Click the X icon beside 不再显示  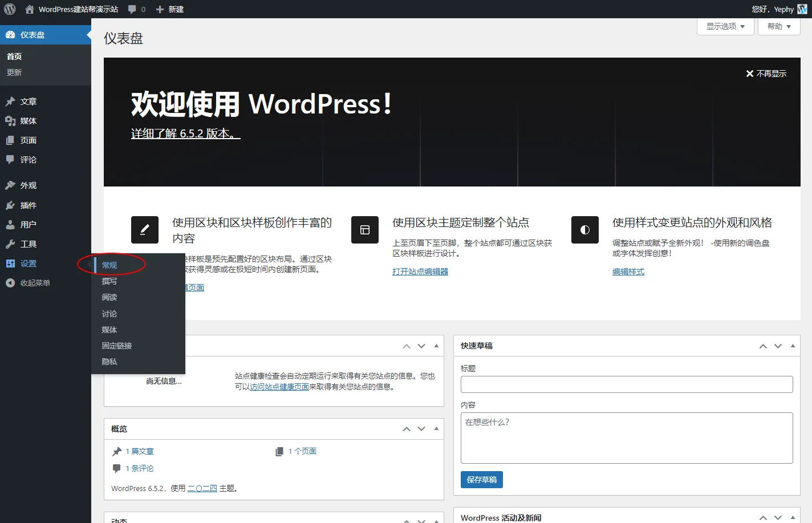[750, 74]
